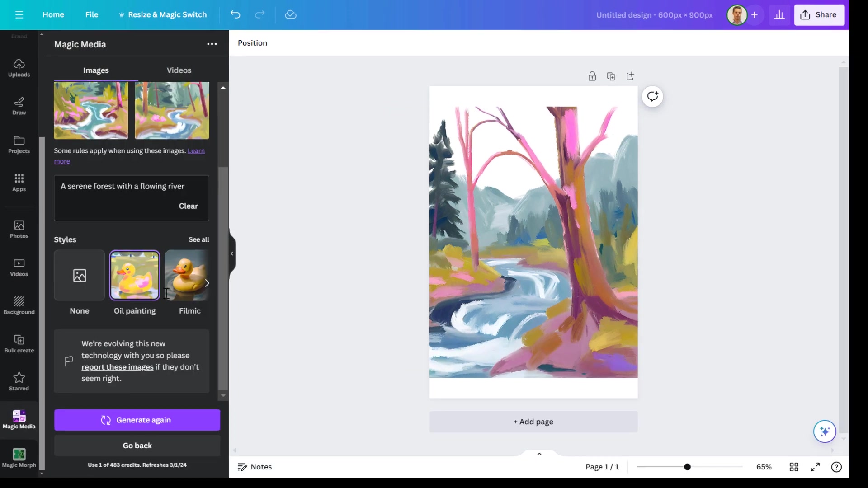Open the Photos panel
Image resolution: width=868 pixels, height=488 pixels.
pos(19,229)
